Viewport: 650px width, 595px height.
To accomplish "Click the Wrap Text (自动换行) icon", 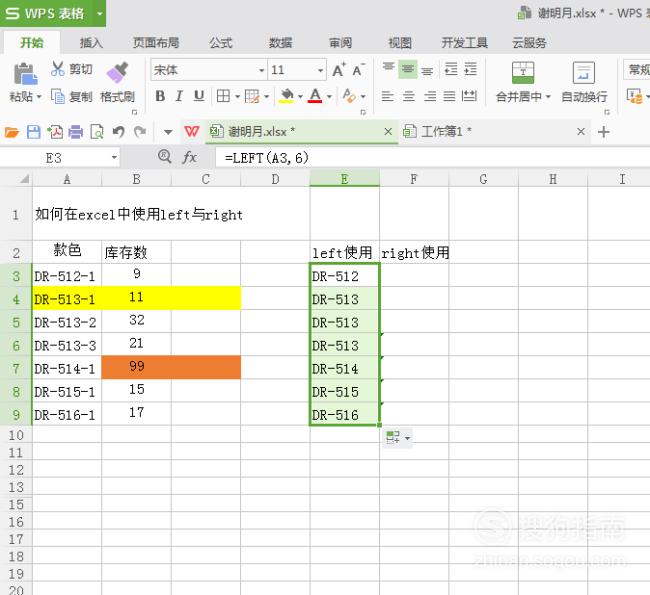I will (x=583, y=73).
